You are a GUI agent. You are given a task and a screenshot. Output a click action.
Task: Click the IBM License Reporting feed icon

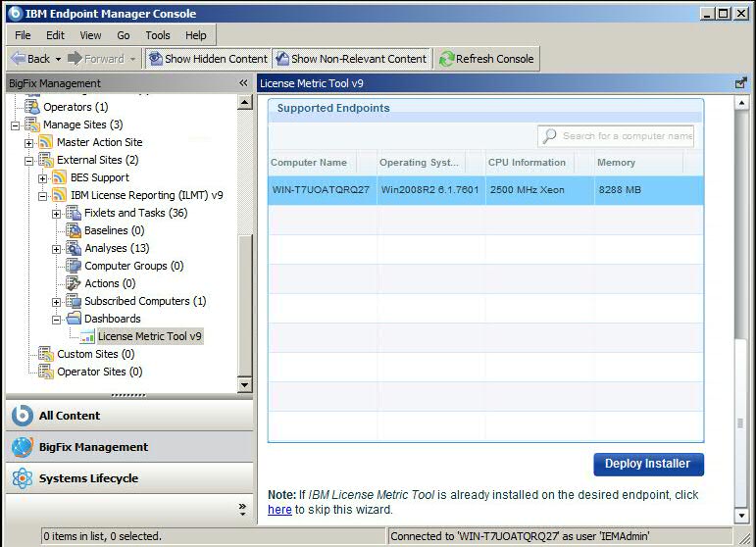(x=59, y=195)
